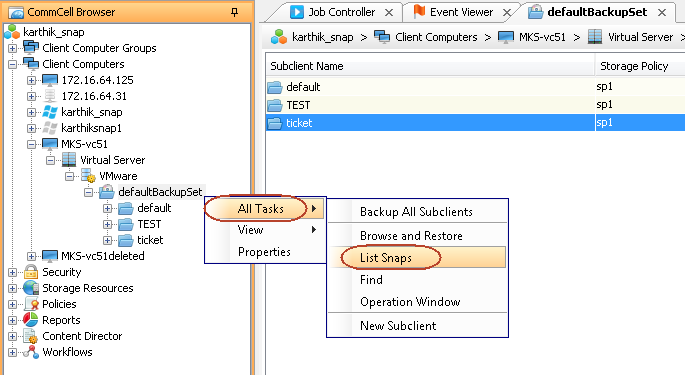Click the Job Controller tab play icon
Viewport: 685px width, 375px height.
coord(297,12)
